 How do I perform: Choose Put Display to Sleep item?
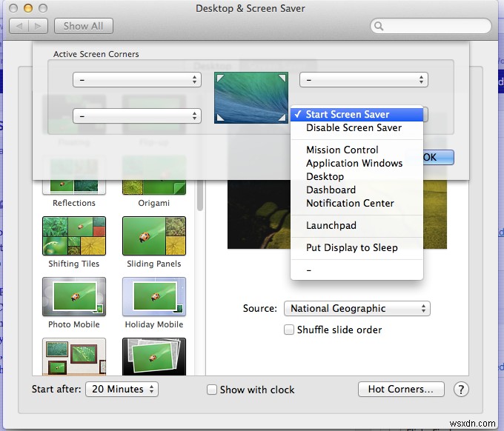(x=357, y=247)
